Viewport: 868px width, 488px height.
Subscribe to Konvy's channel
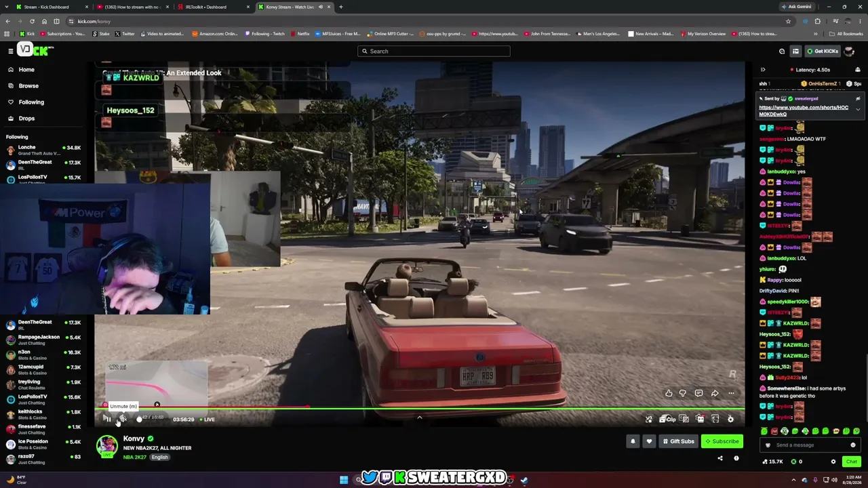(722, 441)
